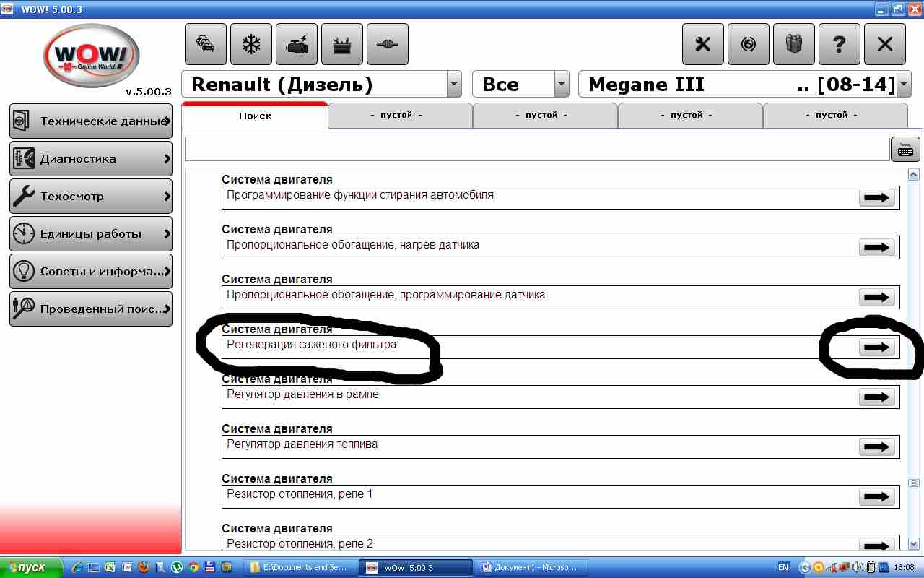Click the vehicle selection cars icon

(x=206, y=45)
